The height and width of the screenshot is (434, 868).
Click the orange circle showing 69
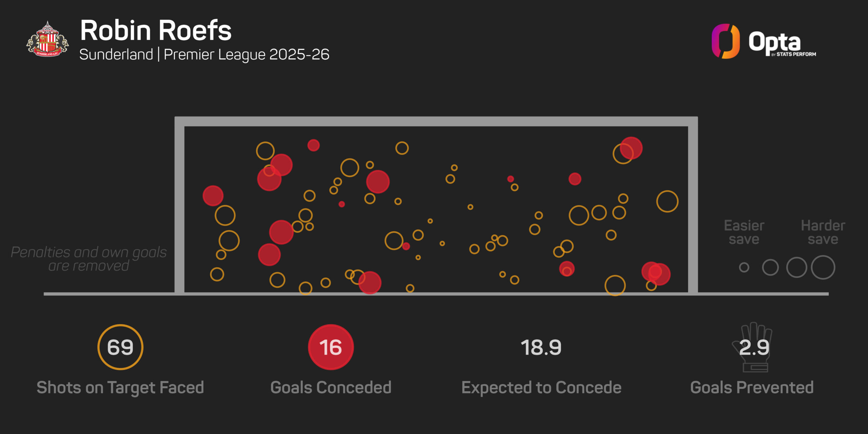(x=120, y=347)
